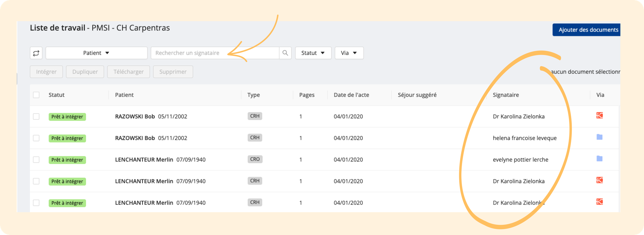Click patient LENCHANTEUR Merlin in the CRO row
The height and width of the screenshot is (235, 644).
click(x=144, y=160)
